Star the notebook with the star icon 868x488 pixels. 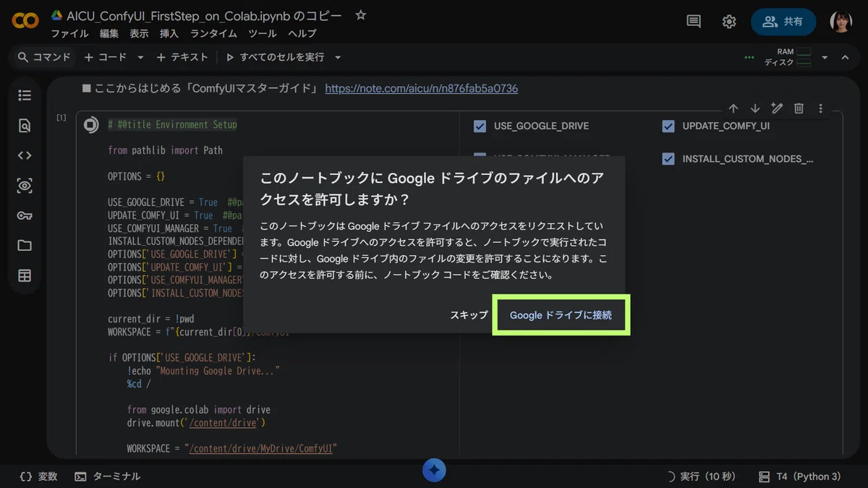coord(361,15)
